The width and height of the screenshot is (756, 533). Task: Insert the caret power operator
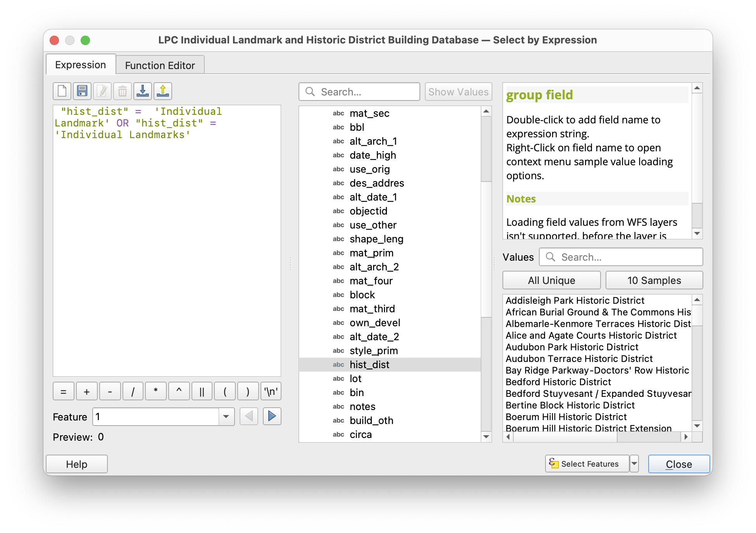pos(179,391)
